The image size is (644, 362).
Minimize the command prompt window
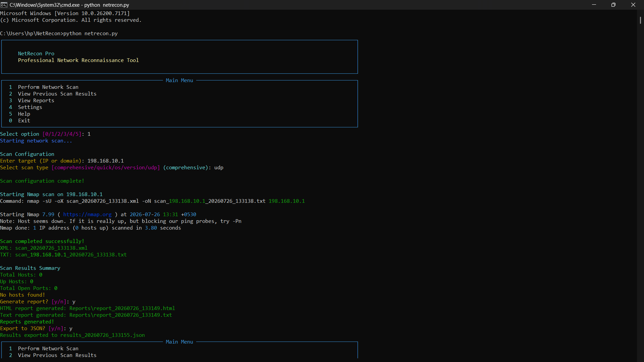point(594,5)
